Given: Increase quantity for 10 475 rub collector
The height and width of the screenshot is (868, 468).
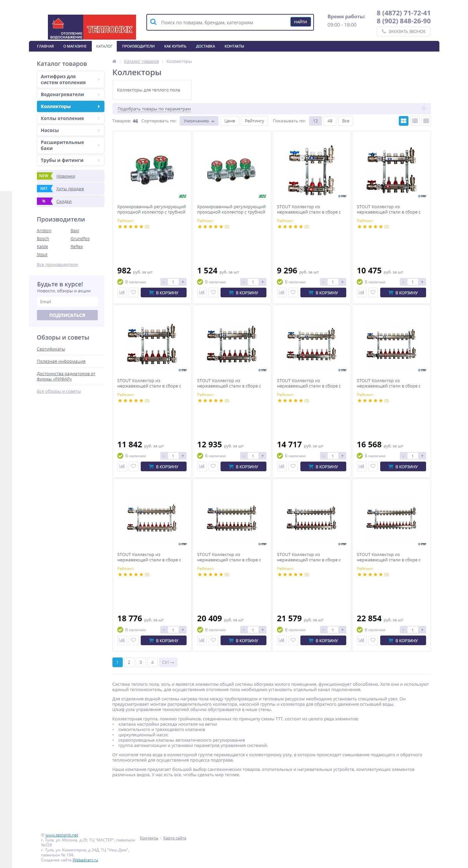Looking at the screenshot, I should pos(422,282).
